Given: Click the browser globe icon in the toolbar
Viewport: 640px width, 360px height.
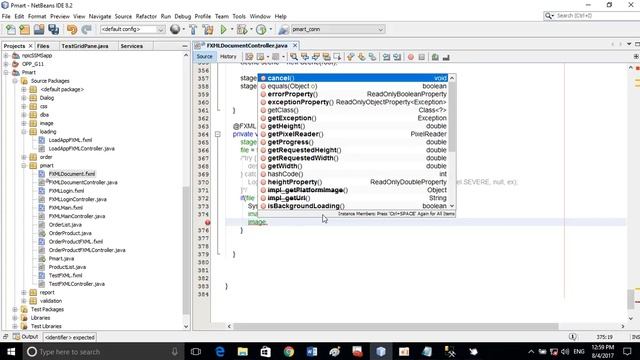Looking at the screenshot, I should point(175,29).
